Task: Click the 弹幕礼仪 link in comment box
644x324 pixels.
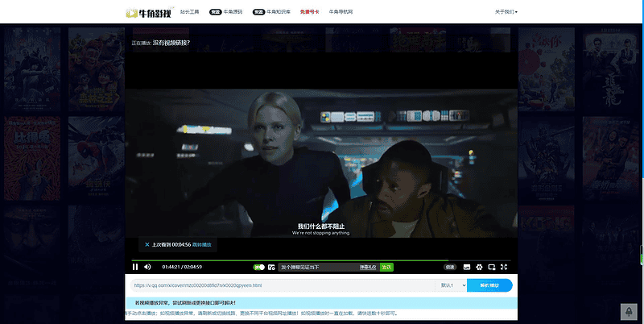Action: pos(368,268)
